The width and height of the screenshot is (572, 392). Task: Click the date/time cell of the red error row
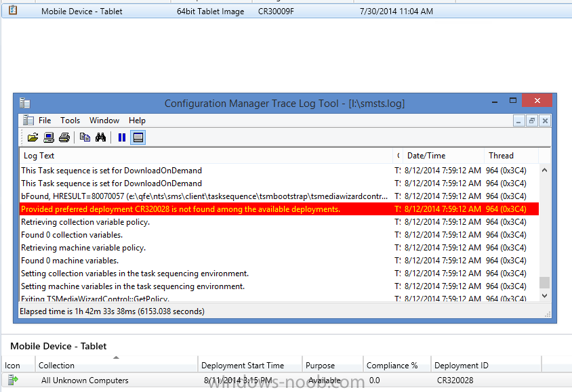click(443, 209)
